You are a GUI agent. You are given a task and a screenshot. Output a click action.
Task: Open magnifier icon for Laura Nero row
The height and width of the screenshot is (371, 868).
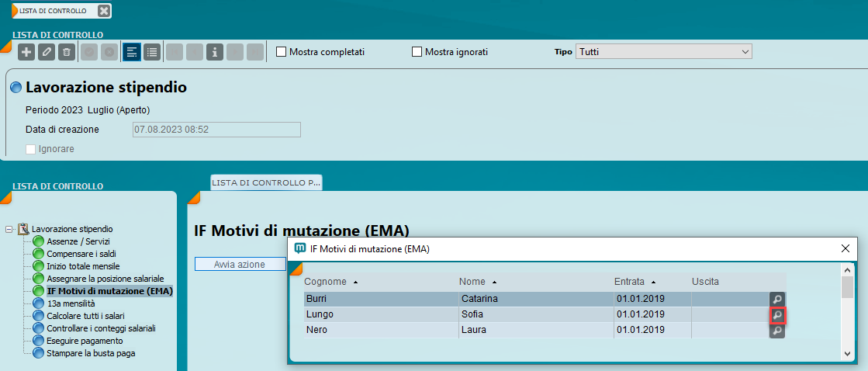click(777, 331)
